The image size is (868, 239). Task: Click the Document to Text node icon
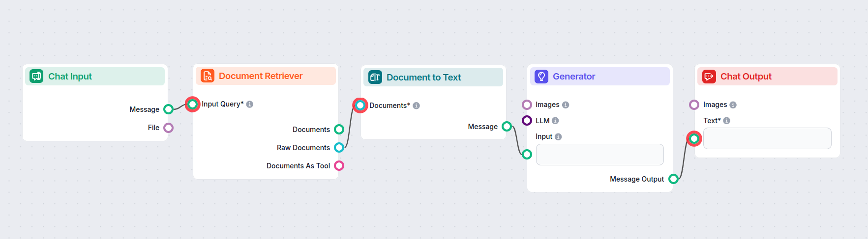pyautogui.click(x=375, y=77)
